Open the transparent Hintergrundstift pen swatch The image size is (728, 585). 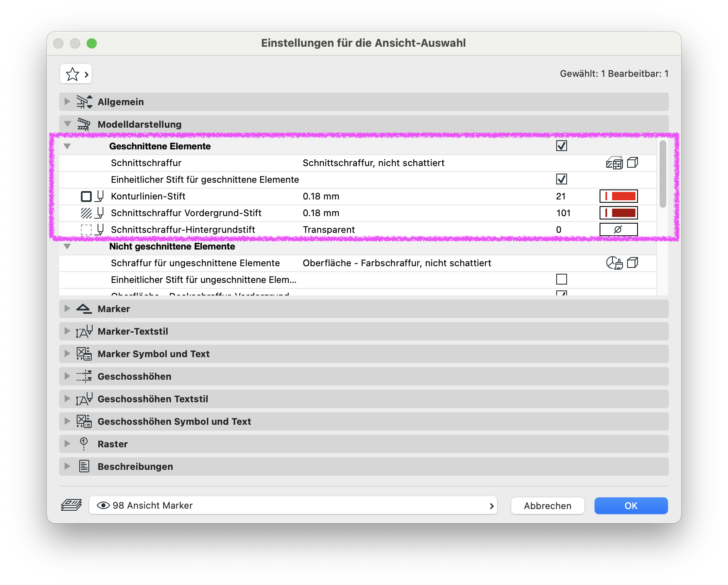click(619, 229)
